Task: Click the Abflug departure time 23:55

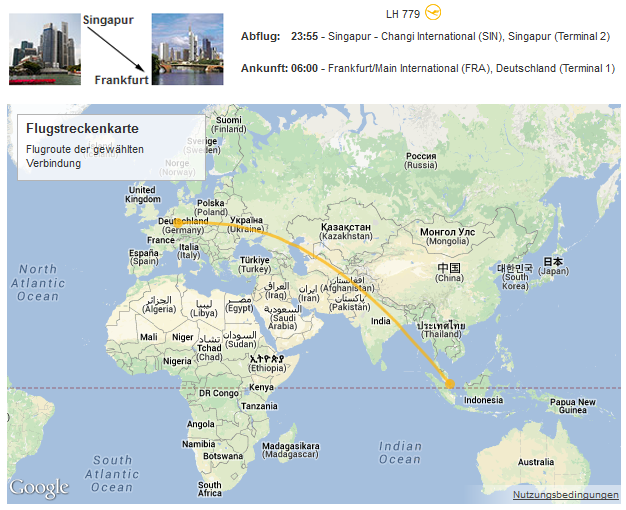Action: (304, 37)
